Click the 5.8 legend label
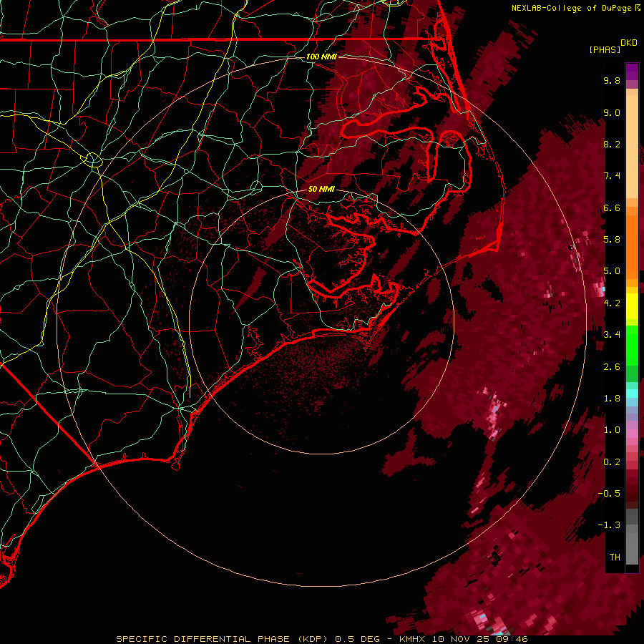 click(612, 240)
